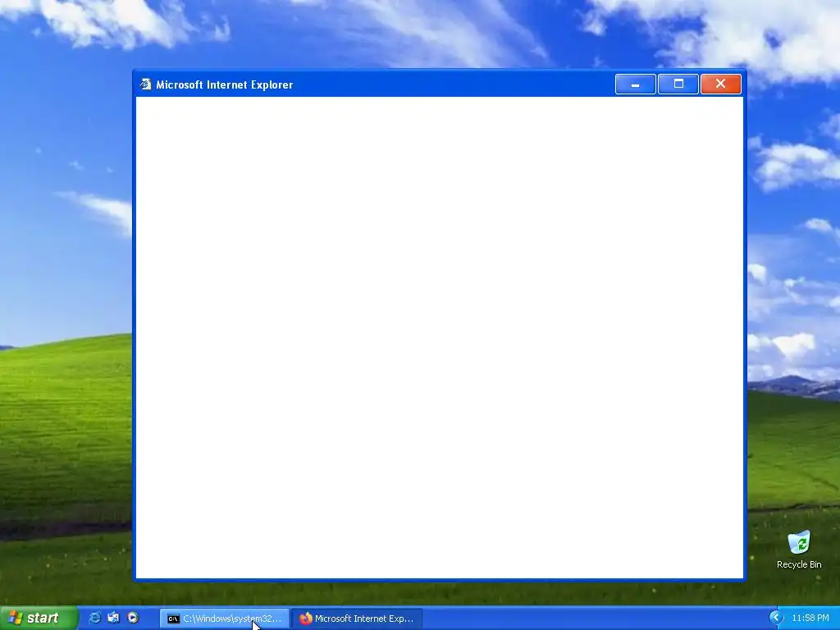Maximize the Microsoft Internet Explorer window
840x630 pixels.
coord(678,84)
